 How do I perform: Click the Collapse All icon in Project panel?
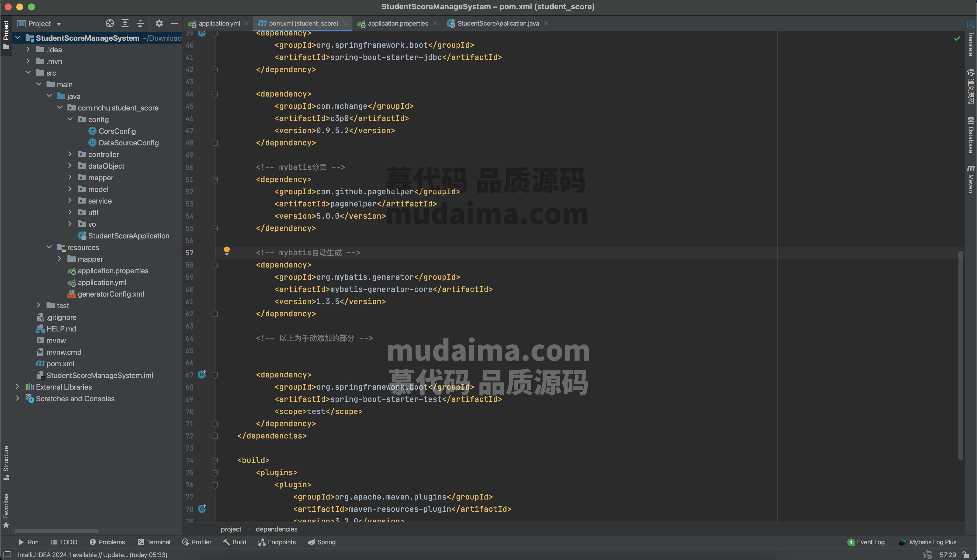(140, 24)
